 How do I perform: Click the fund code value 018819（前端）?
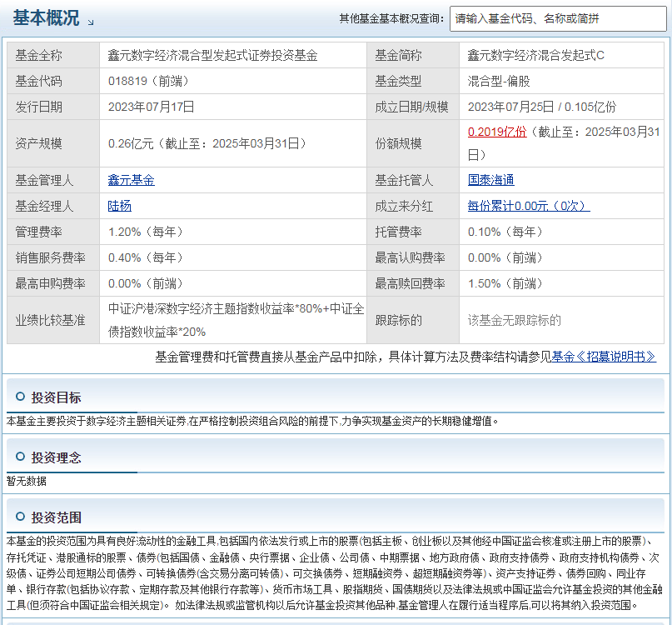coord(148,81)
